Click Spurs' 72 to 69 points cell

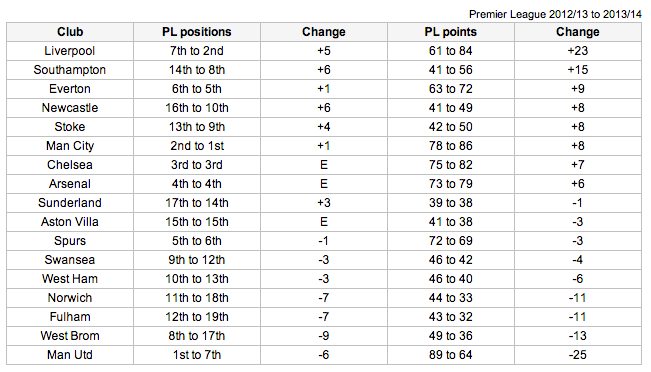450,241
